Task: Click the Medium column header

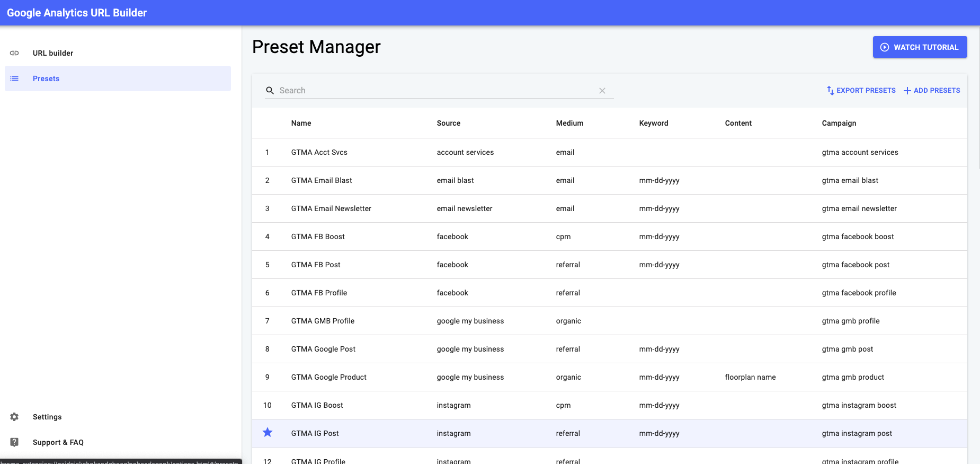Action: pyautogui.click(x=569, y=123)
